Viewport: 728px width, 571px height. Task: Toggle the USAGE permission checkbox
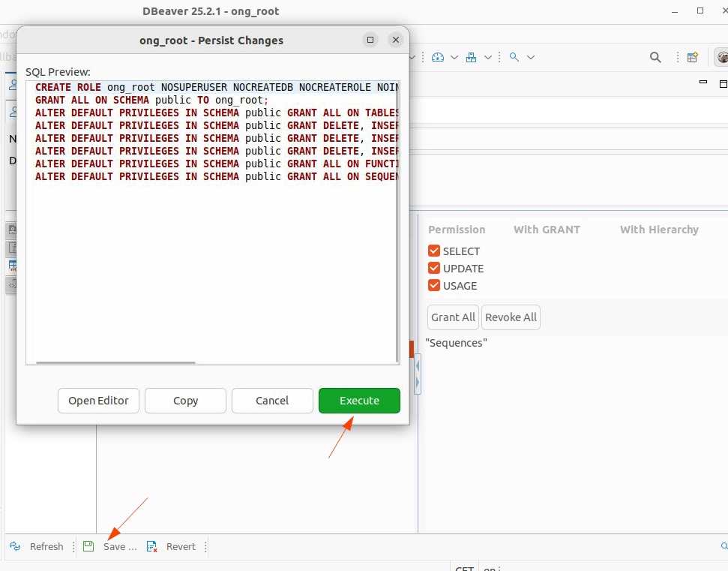[x=434, y=286]
